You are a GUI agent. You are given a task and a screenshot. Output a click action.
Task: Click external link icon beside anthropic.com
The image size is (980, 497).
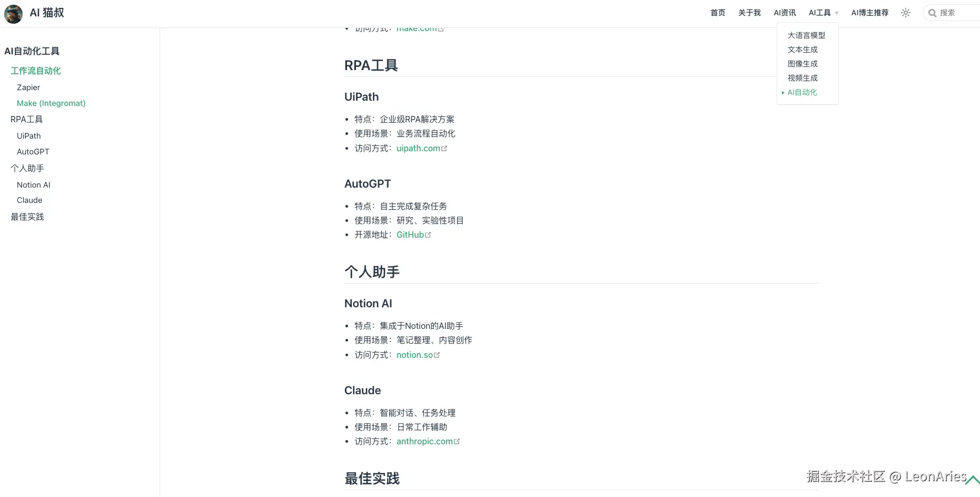457,442
